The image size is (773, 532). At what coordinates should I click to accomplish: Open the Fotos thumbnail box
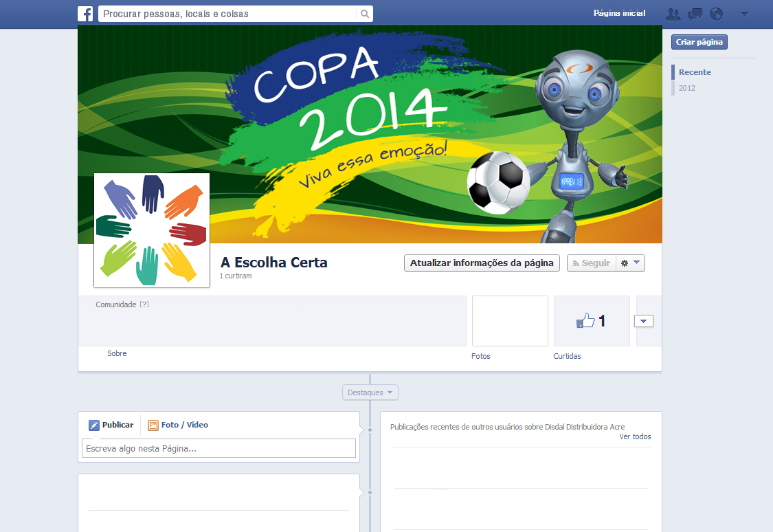tap(510, 321)
